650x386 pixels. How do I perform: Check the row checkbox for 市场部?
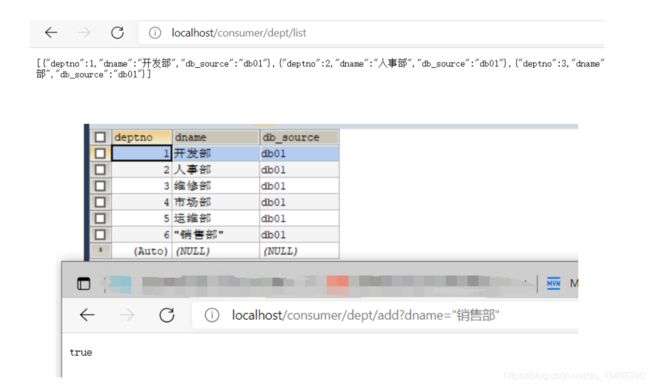100,202
